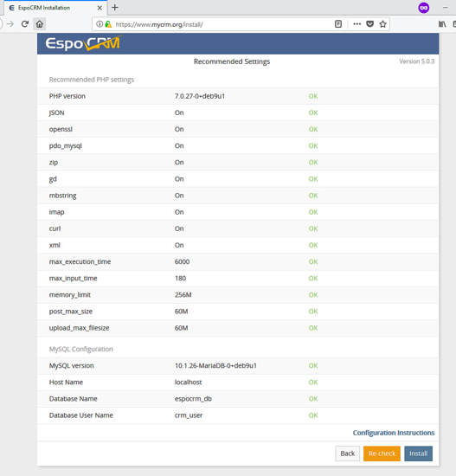Screen dimensions: 456x476
Task: Click the orange Re-check button
Action: [x=382, y=453]
